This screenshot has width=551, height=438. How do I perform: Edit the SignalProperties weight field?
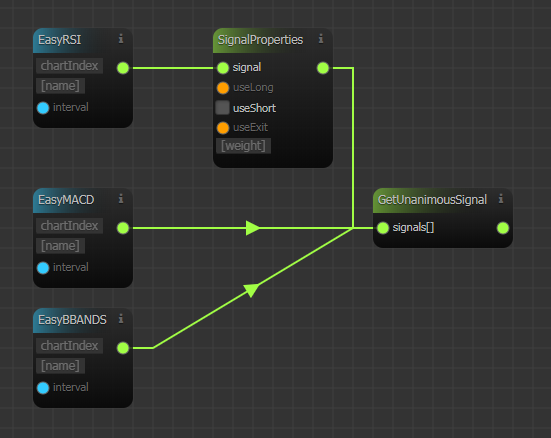243,146
